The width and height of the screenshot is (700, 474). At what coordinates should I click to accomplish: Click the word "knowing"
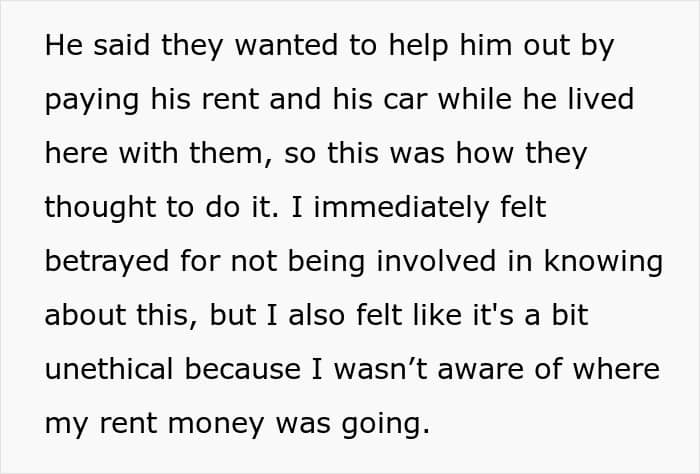[603, 262]
